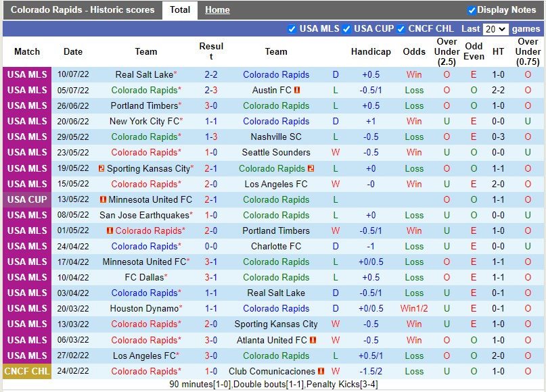Open the 3-0 result on 26/06/22
This screenshot has width=546, height=392.
[x=211, y=105]
